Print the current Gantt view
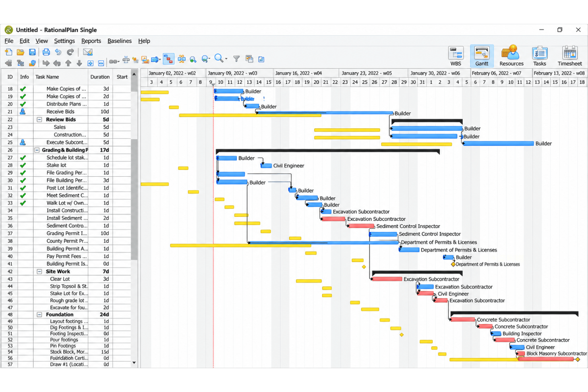Image resolution: width=588 pixels, height=392 pixels. click(x=46, y=52)
